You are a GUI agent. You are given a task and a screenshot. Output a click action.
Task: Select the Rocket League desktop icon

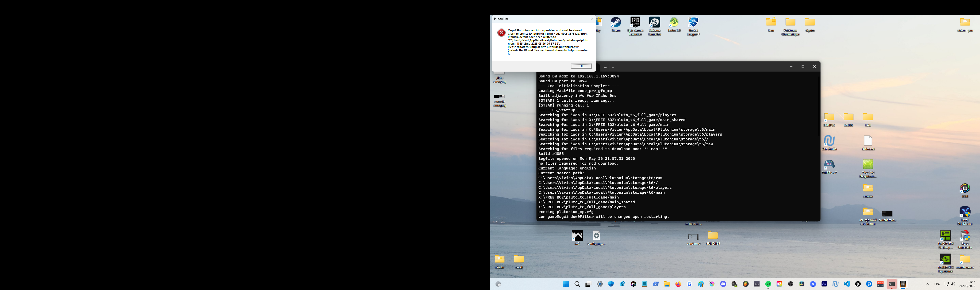[693, 23]
